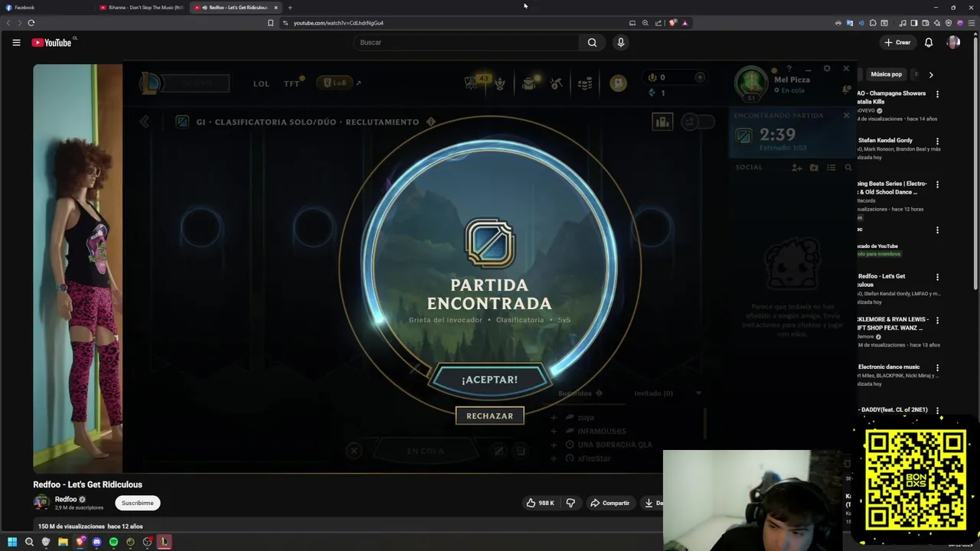Add a friend in the Social panel

(797, 168)
